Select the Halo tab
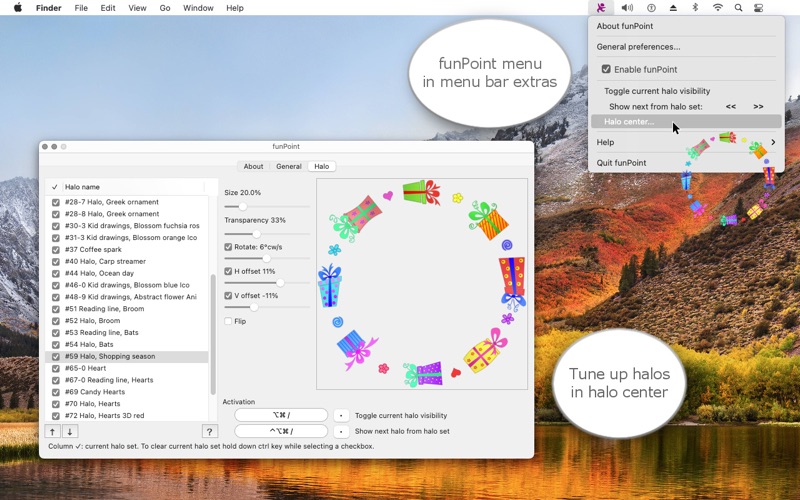This screenshot has height=500, width=800. [x=321, y=166]
